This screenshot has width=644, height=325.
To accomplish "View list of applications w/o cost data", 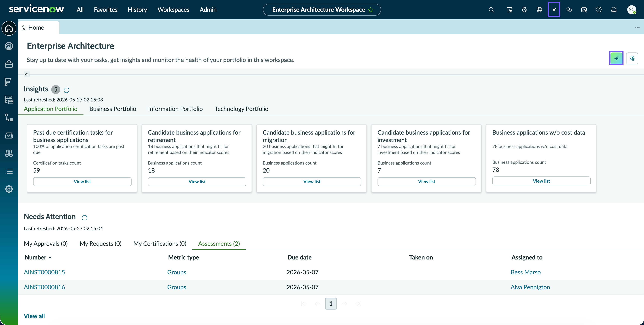I will point(541,181).
